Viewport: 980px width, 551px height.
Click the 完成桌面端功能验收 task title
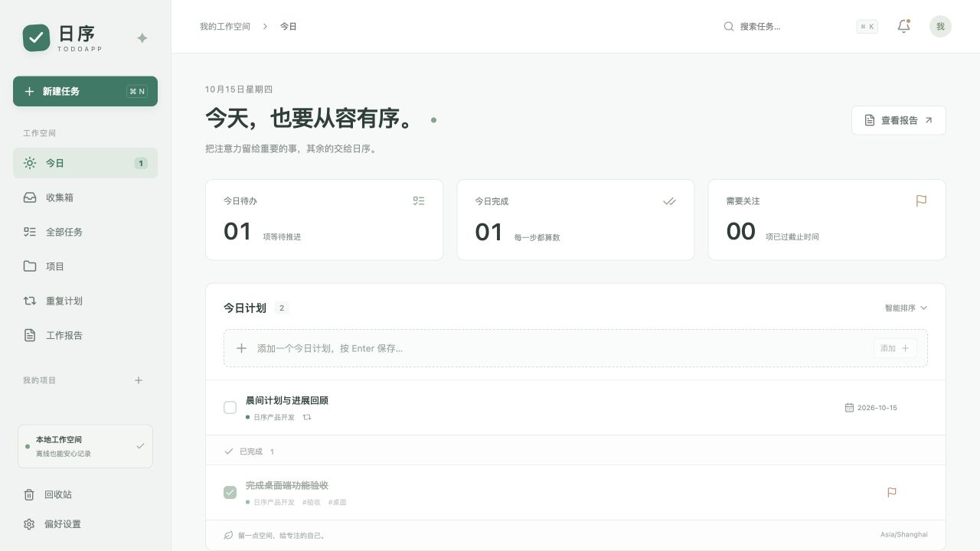click(287, 485)
